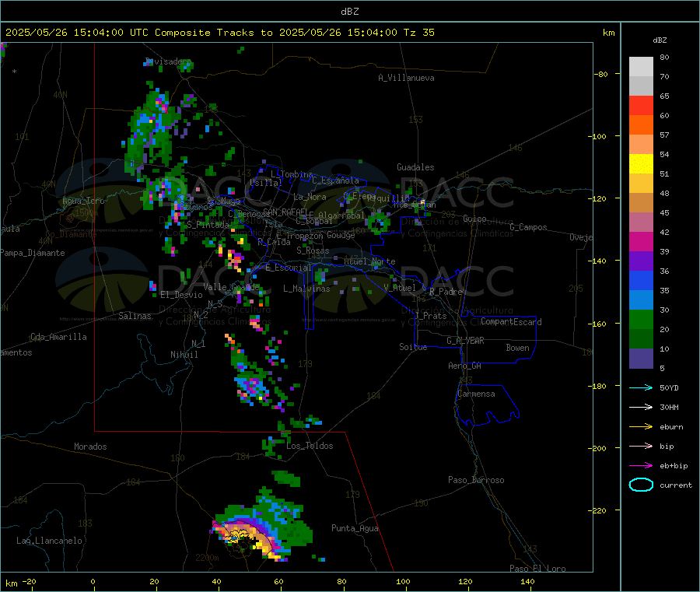Click the outlined storm cell west of Punta_Agua

(x=243, y=536)
